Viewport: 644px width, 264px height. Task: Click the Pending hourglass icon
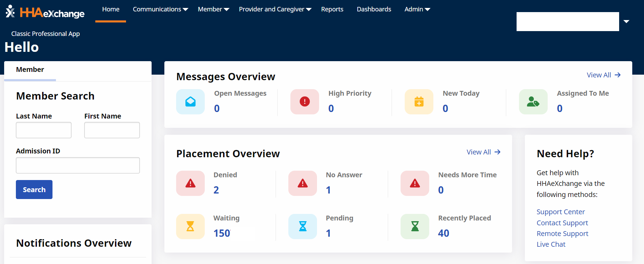(302, 226)
